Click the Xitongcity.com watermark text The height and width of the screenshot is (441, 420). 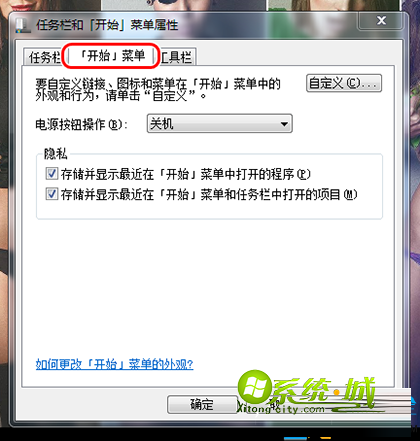click(x=280, y=408)
